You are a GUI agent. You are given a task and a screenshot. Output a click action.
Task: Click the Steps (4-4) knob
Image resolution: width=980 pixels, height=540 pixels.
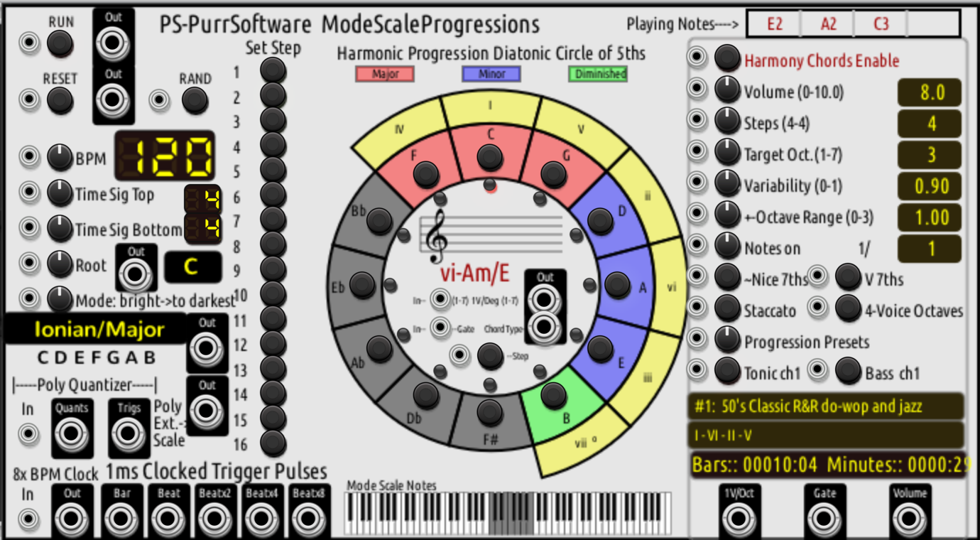click(727, 120)
